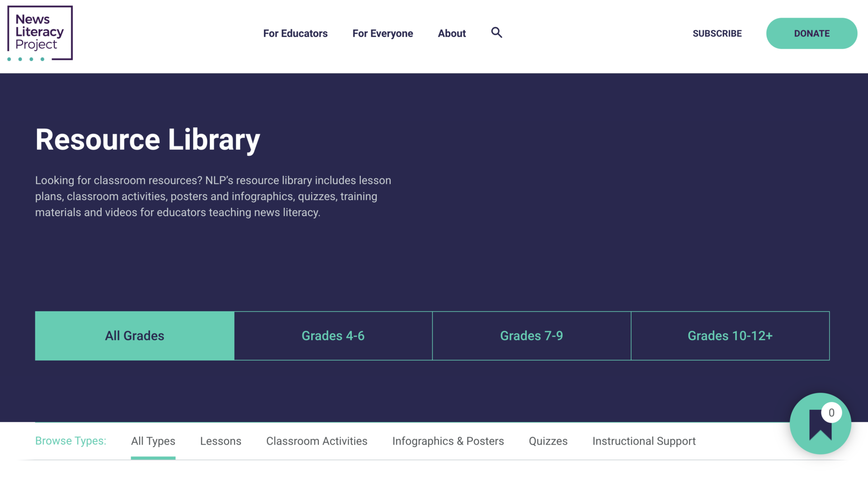Switch to the Lessons type tab
Viewport: 868px width, 479px height.
pyautogui.click(x=221, y=441)
